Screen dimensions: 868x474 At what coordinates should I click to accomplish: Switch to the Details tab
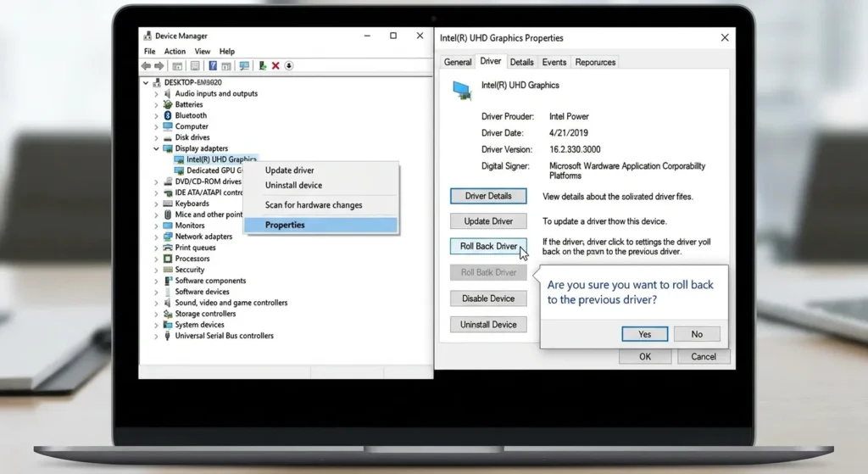point(521,62)
